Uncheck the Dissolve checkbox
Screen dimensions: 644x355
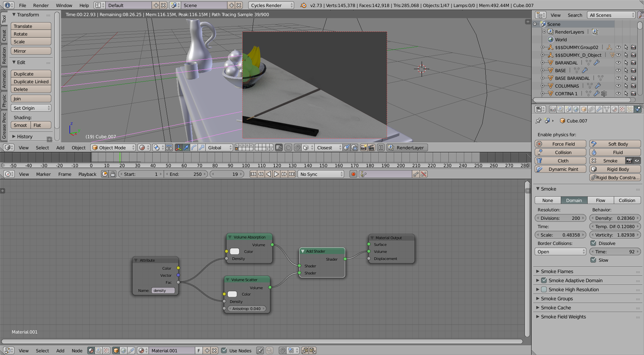(x=593, y=243)
